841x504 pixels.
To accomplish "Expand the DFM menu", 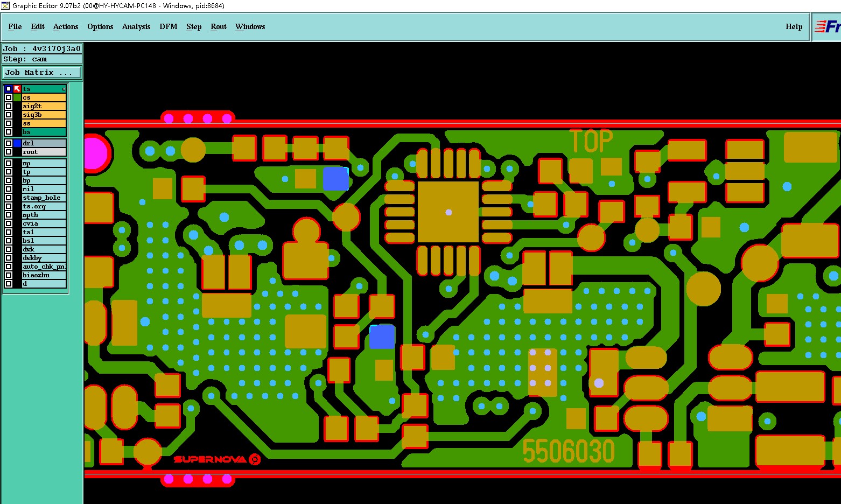I will coord(169,26).
